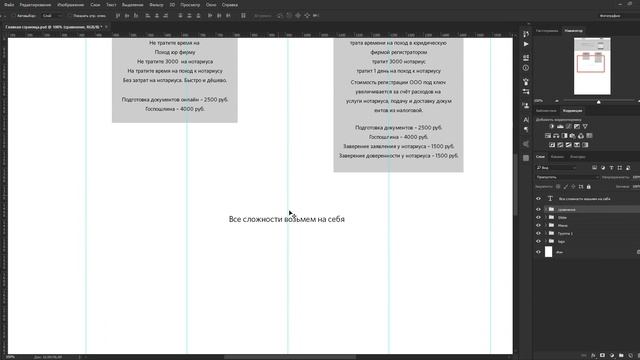Open the layer filter type dropdown
Viewport: 640px width, 360px height.
tap(557, 168)
